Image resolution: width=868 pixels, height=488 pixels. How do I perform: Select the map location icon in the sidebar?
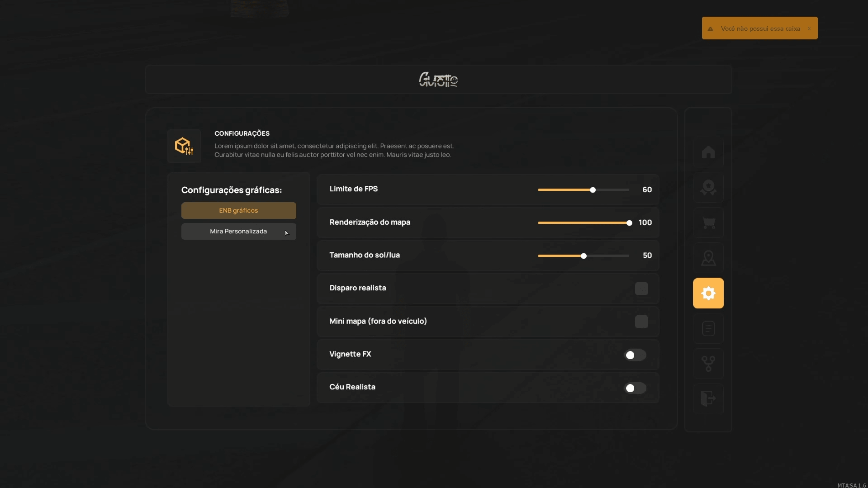click(x=708, y=257)
